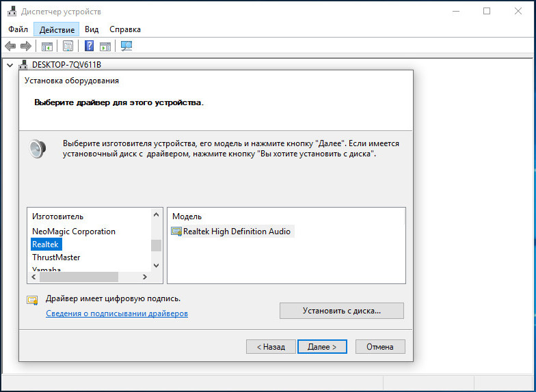Image resolution: width=536 pixels, height=392 pixels.
Task: Click the Realtek High Definition Audio driver icon
Action: tap(176, 232)
